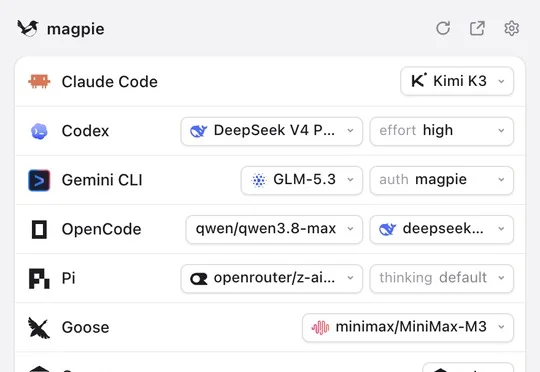Open the effort high dropdown

442,131
